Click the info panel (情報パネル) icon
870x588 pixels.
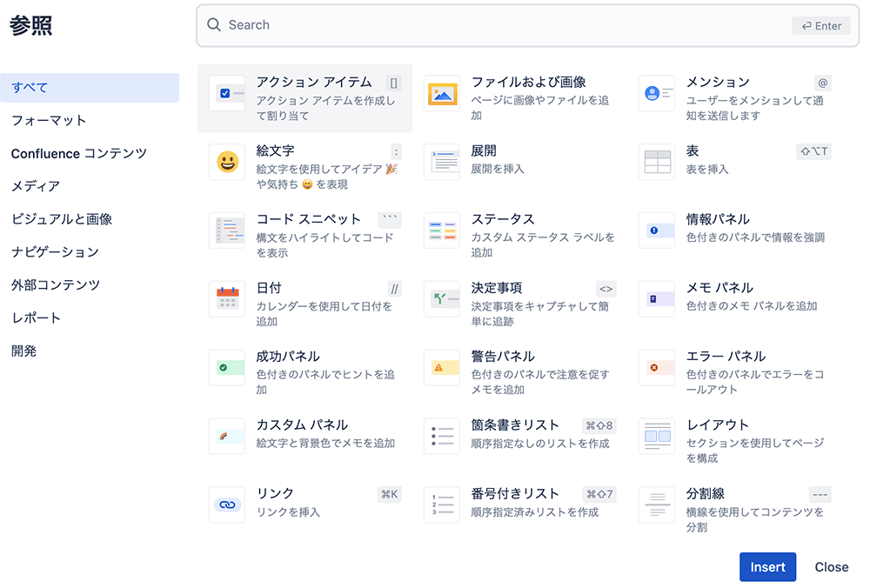(657, 231)
